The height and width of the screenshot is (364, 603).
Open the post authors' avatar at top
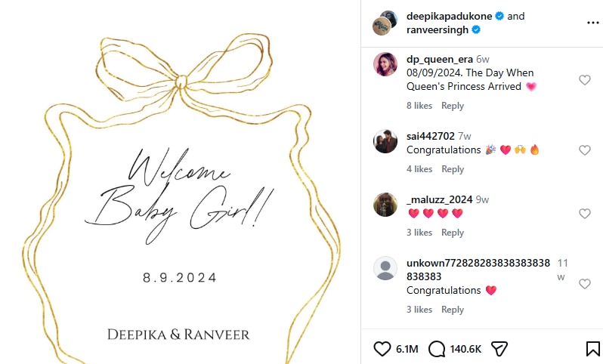(385, 23)
